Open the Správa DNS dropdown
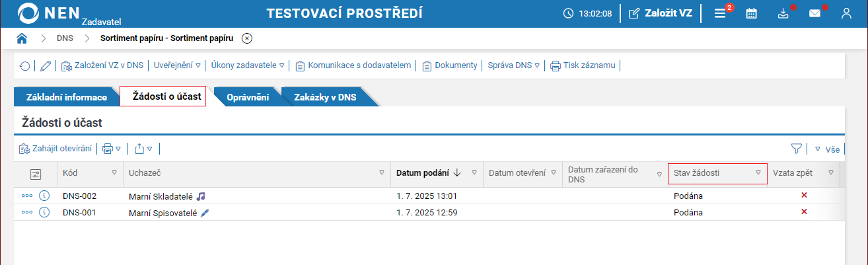The image size is (868, 265). pyautogui.click(x=514, y=65)
